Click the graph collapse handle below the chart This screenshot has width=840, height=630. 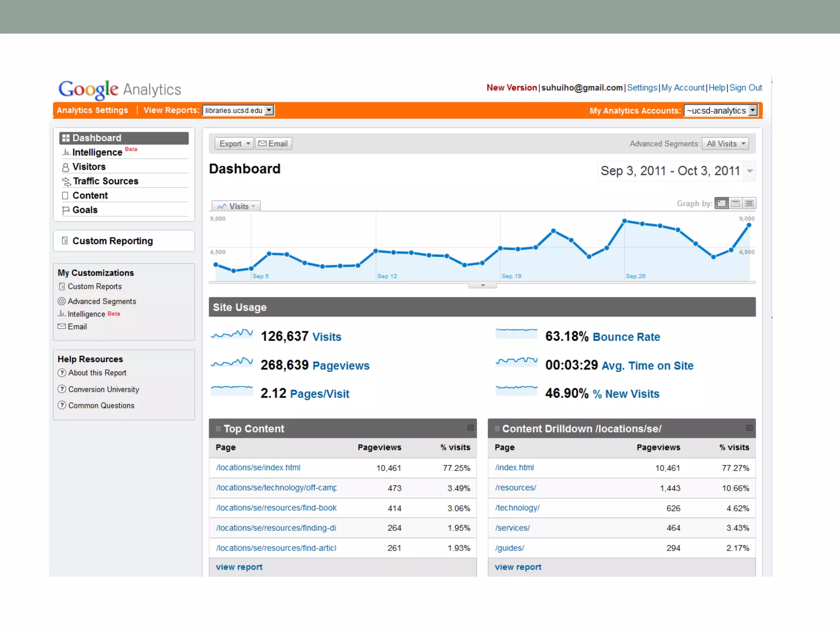[x=482, y=285]
